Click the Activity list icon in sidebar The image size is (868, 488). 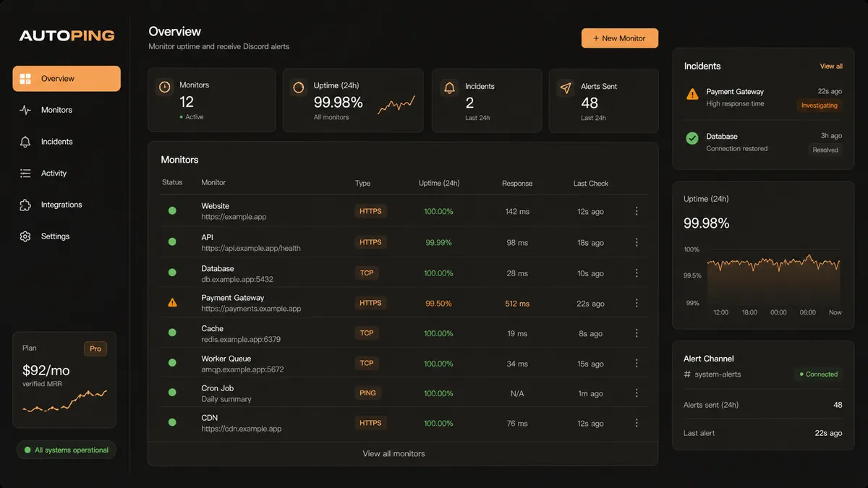[x=25, y=174]
